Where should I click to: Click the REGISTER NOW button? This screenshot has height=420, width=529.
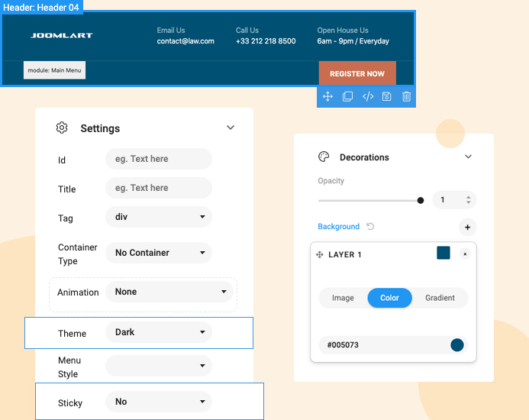click(357, 73)
